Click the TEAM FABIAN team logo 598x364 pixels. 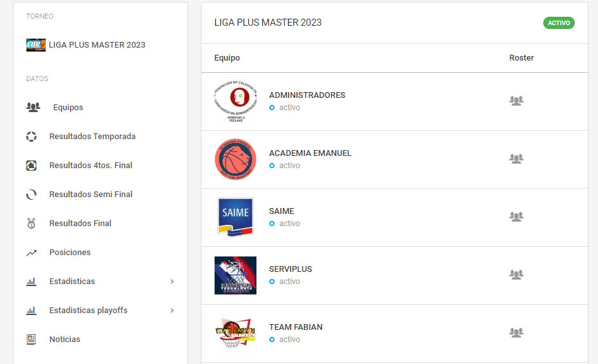click(235, 333)
